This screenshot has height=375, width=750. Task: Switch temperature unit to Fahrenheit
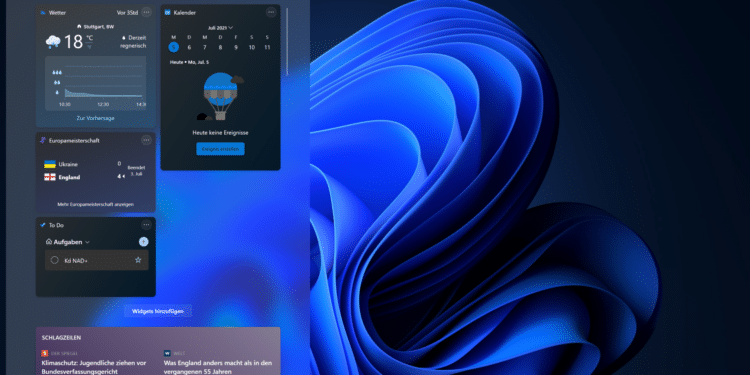point(89,47)
